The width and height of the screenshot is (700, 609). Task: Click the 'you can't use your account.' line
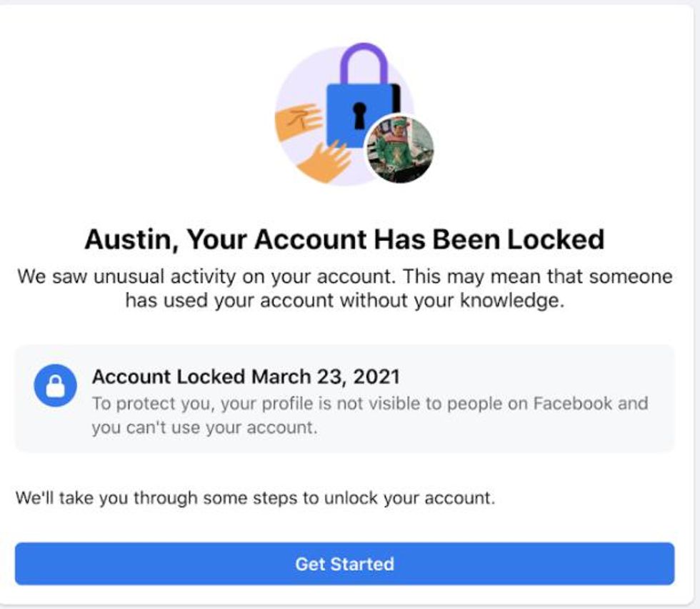coord(204,428)
